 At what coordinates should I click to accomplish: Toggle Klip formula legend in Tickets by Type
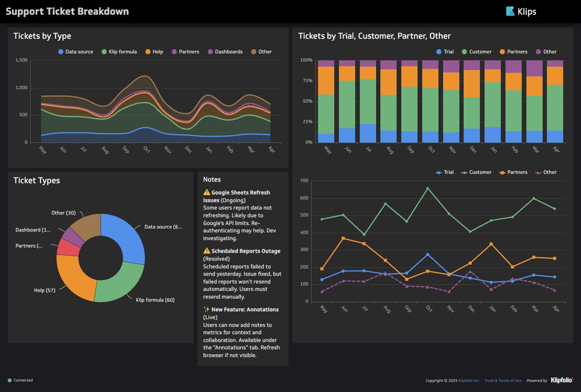119,52
